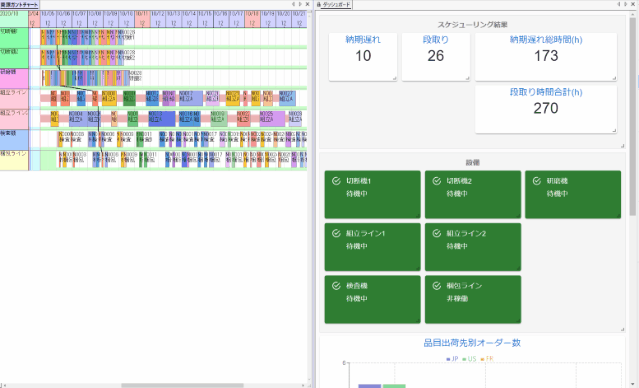Image resolution: width=639 pixels, height=388 pixels.
Task: Click the dashboard pane previous-tab arrow
Action: [x=618, y=4]
